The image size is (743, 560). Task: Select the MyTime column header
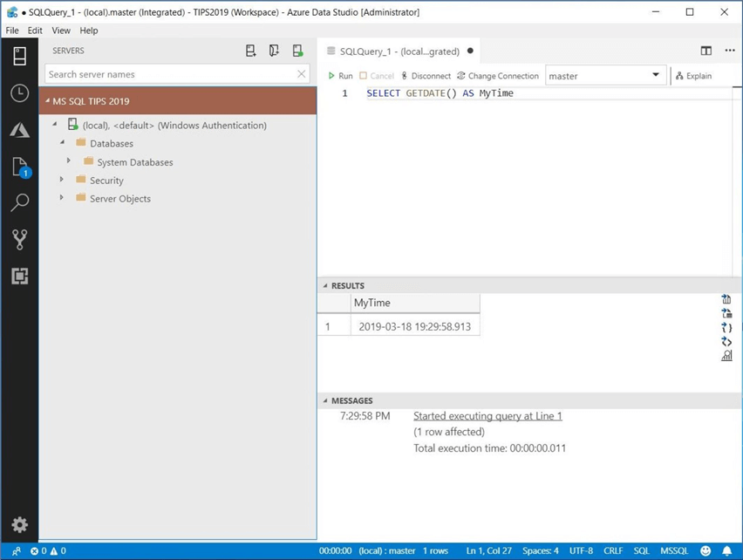(415, 303)
